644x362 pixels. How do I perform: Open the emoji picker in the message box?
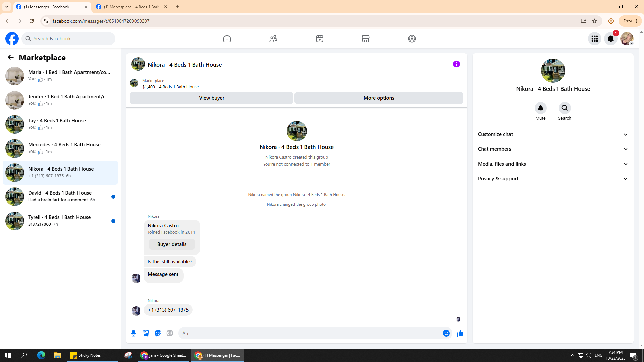[x=446, y=333]
